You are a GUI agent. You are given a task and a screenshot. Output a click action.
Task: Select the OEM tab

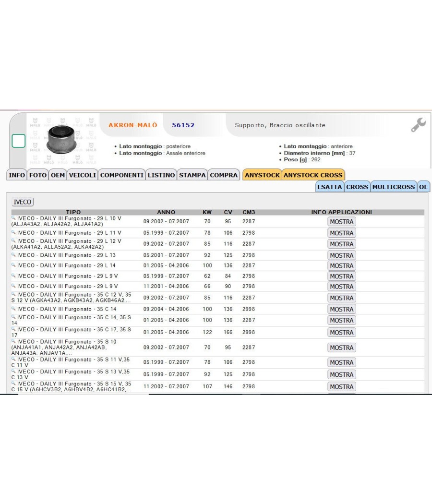click(58, 175)
